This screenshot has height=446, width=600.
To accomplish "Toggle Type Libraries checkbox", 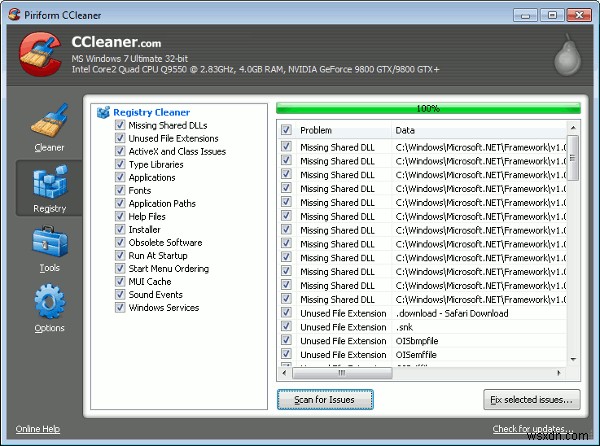I will point(120,164).
